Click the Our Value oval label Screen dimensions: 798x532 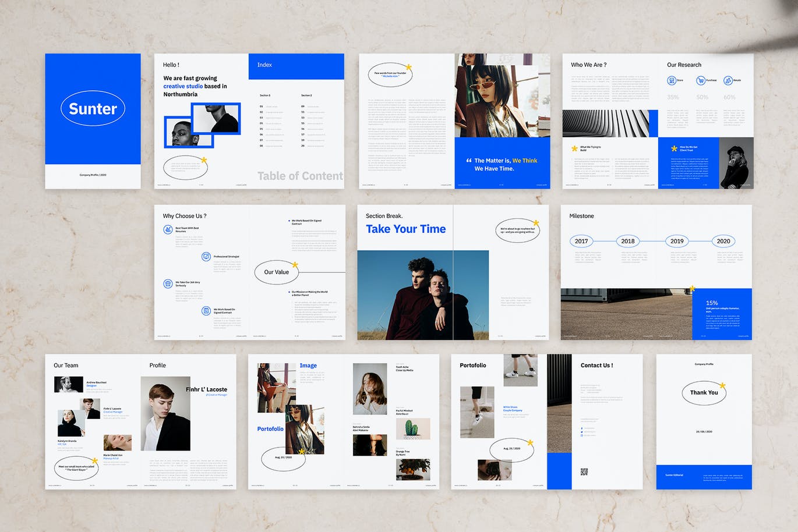(x=276, y=272)
